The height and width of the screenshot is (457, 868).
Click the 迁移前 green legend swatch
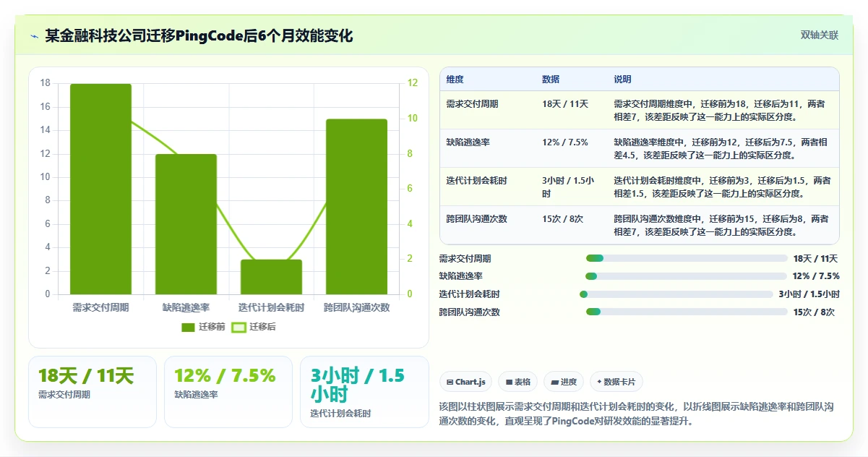(189, 327)
